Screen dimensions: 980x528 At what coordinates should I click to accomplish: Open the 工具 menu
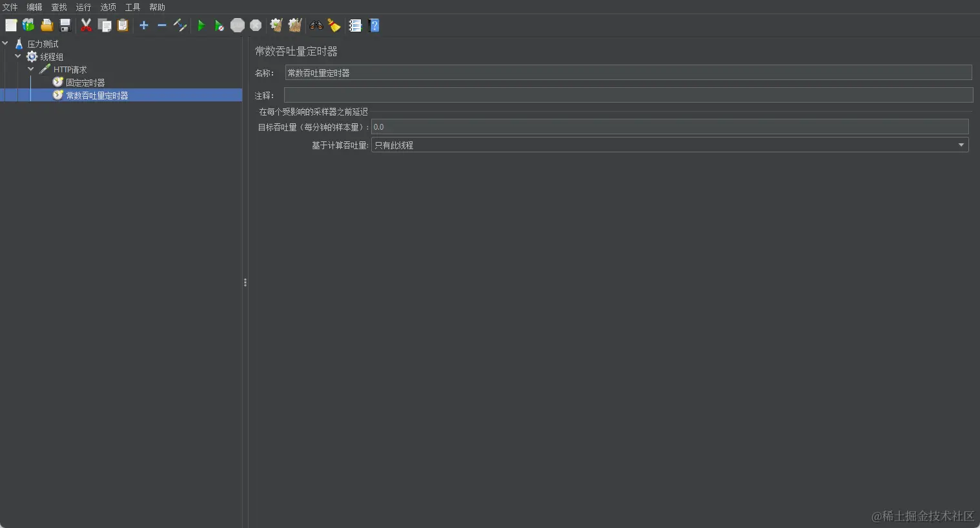pos(132,7)
